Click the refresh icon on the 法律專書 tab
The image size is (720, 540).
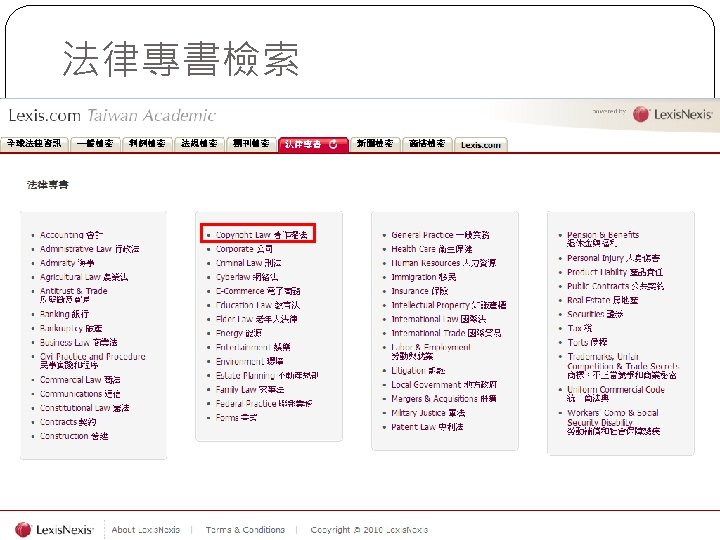point(333,144)
